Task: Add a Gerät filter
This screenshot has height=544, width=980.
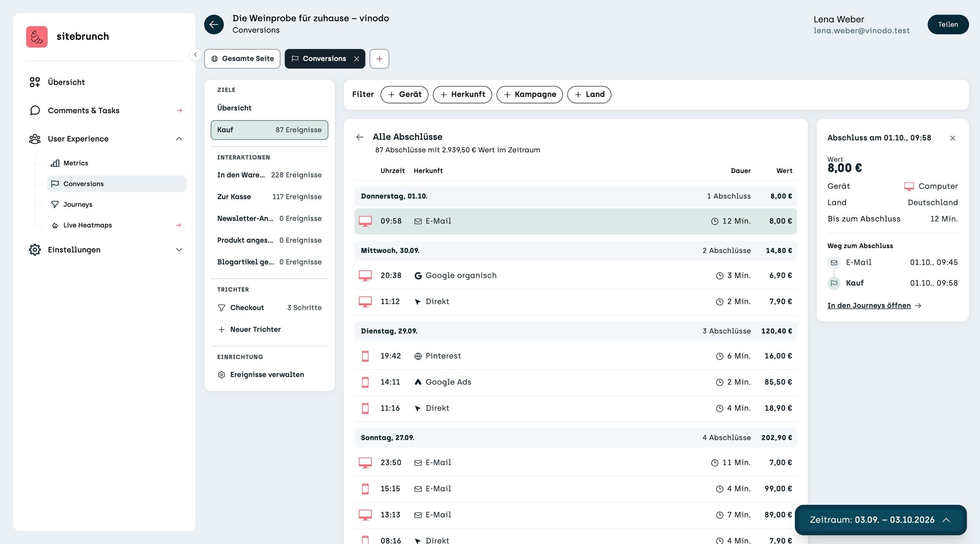Action: click(x=404, y=94)
